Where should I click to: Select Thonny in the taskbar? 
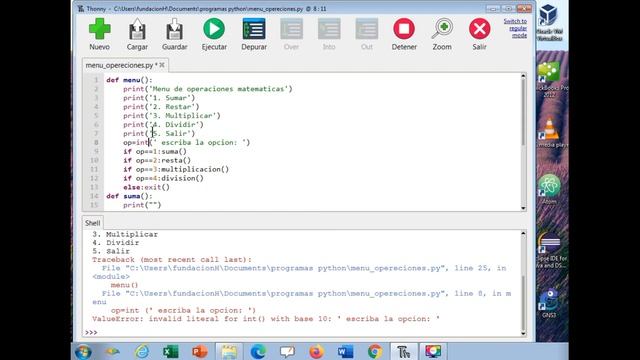tap(404, 351)
